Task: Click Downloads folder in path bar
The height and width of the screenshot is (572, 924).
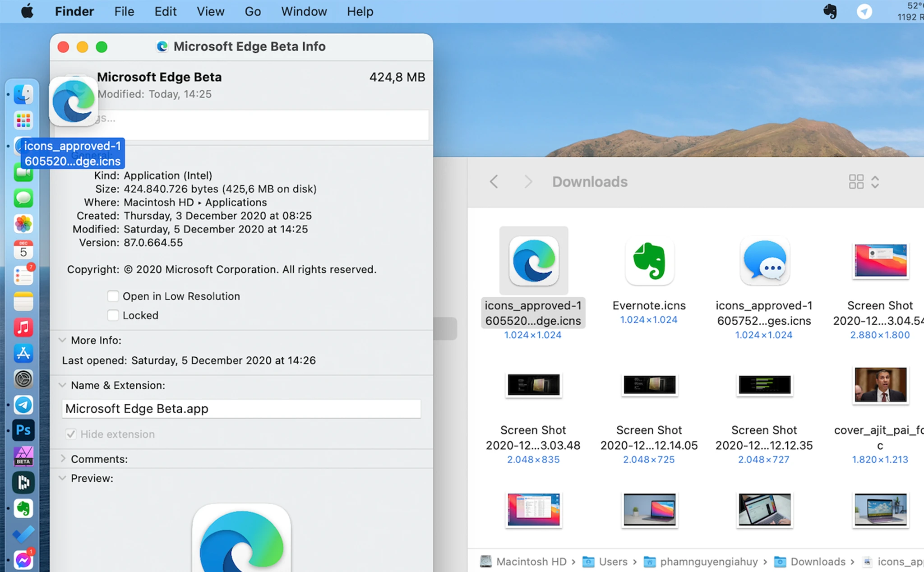Action: click(809, 561)
